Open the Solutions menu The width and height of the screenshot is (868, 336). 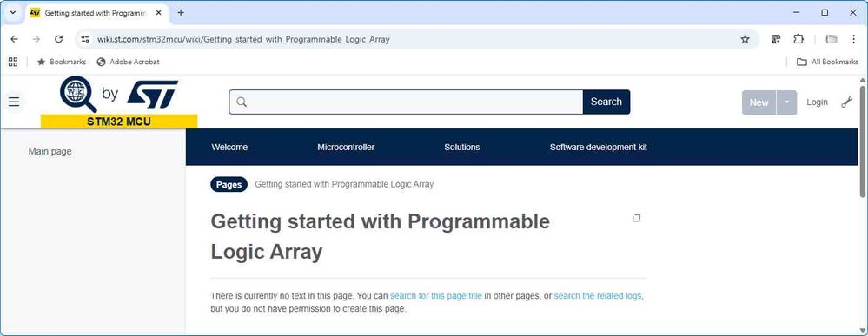click(461, 148)
